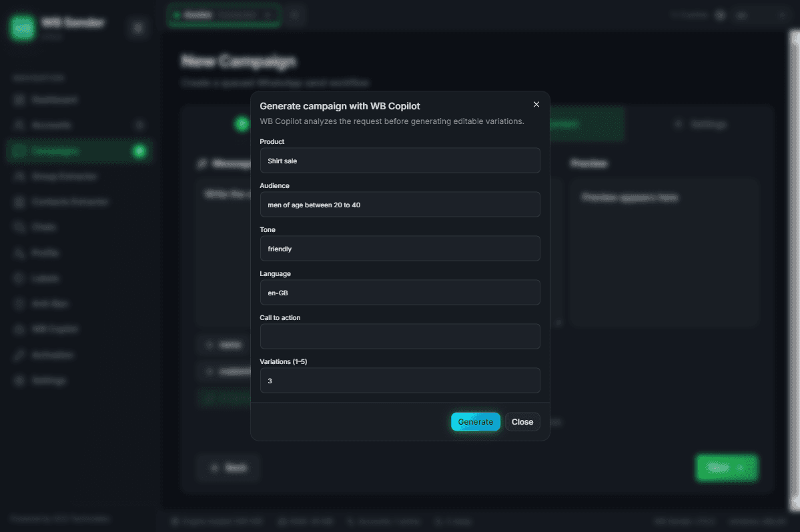
Task: Generate the campaign variations
Action: pyautogui.click(x=476, y=422)
